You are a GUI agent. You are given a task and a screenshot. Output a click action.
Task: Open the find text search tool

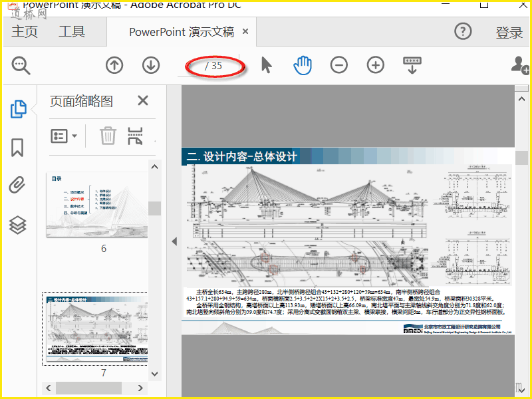pyautogui.click(x=21, y=65)
